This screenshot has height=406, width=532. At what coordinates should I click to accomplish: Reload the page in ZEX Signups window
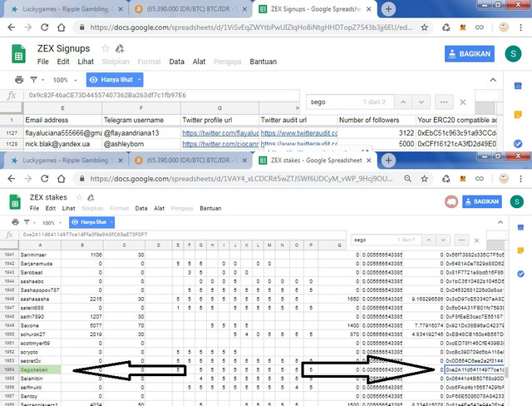(x=44, y=27)
